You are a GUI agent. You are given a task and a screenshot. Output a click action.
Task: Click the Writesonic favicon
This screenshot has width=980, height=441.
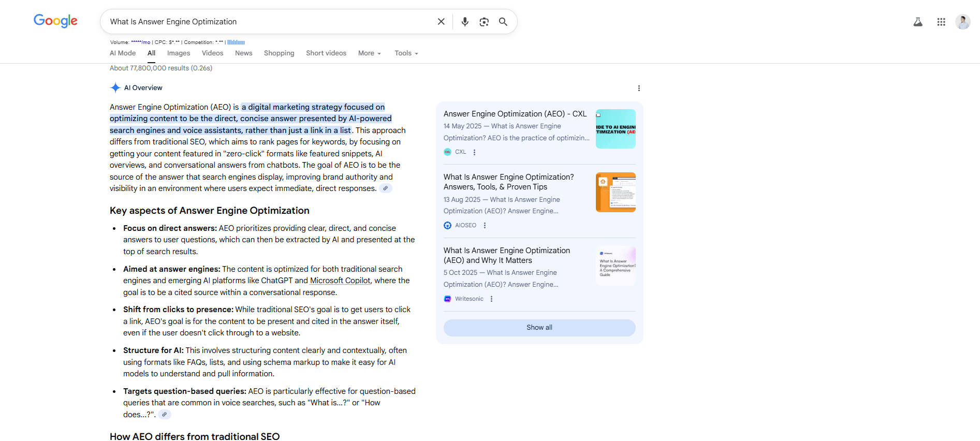(x=447, y=299)
